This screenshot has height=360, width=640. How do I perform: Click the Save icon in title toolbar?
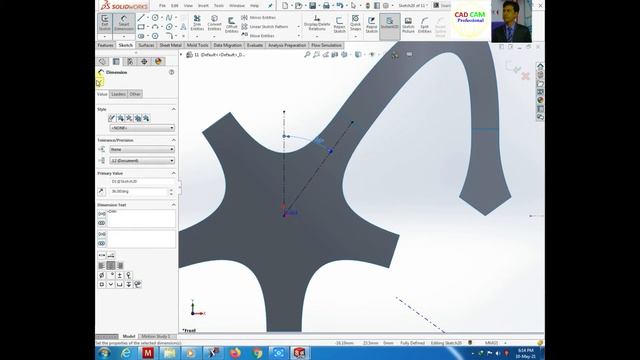pyautogui.click(x=312, y=6)
